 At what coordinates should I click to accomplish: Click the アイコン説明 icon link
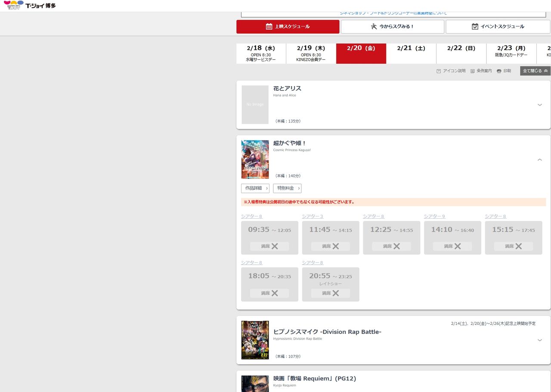click(451, 71)
